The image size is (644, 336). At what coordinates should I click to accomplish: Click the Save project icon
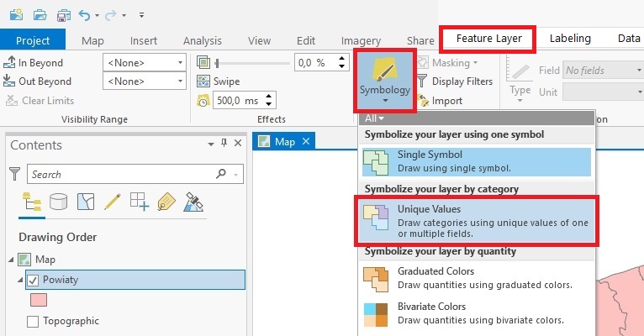[64, 15]
